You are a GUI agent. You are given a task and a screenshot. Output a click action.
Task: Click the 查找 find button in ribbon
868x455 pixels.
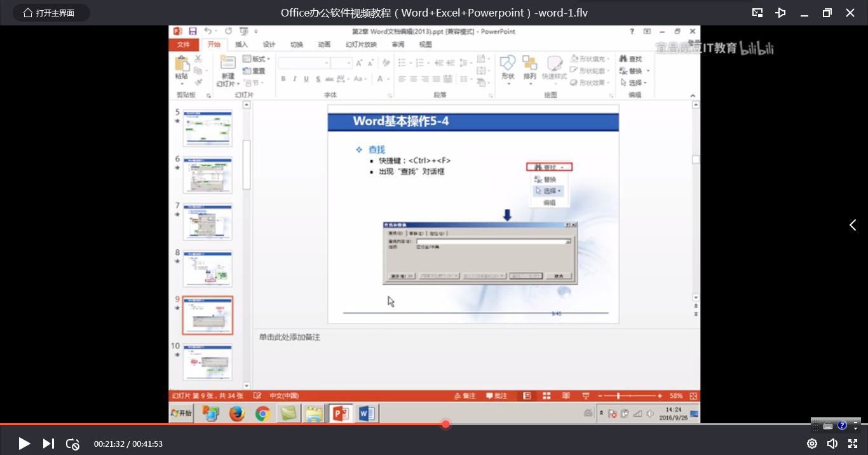pyautogui.click(x=630, y=59)
